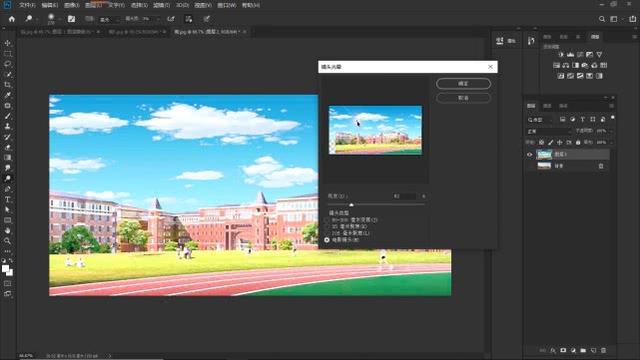Viewport: 640px width, 360px height.
Task: Toggle lock image pixels brush icon
Action: [x=551, y=142]
